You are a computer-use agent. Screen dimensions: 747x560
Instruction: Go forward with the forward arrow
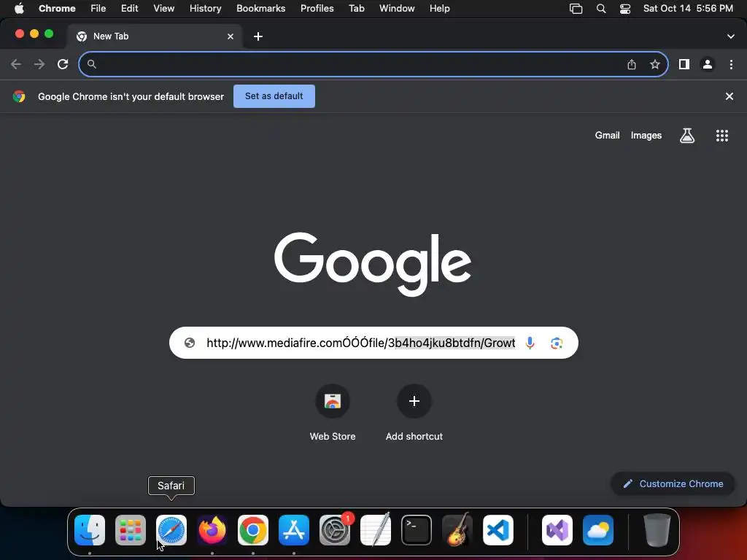(x=39, y=64)
